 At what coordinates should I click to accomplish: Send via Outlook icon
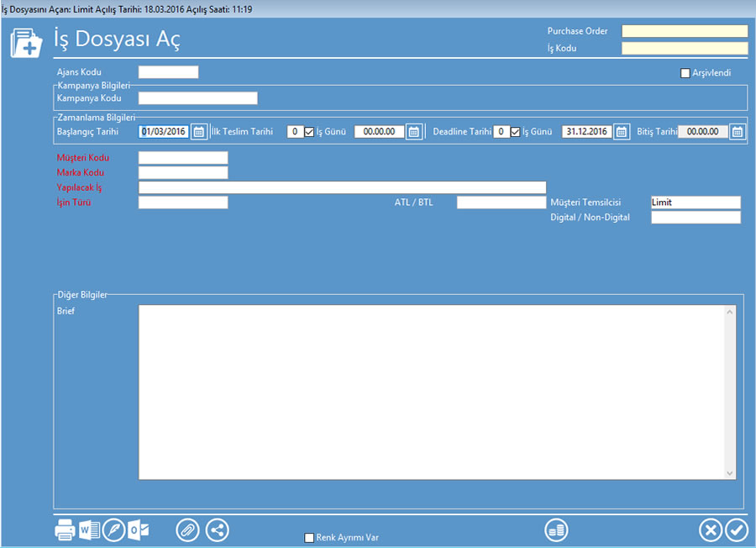(x=139, y=530)
